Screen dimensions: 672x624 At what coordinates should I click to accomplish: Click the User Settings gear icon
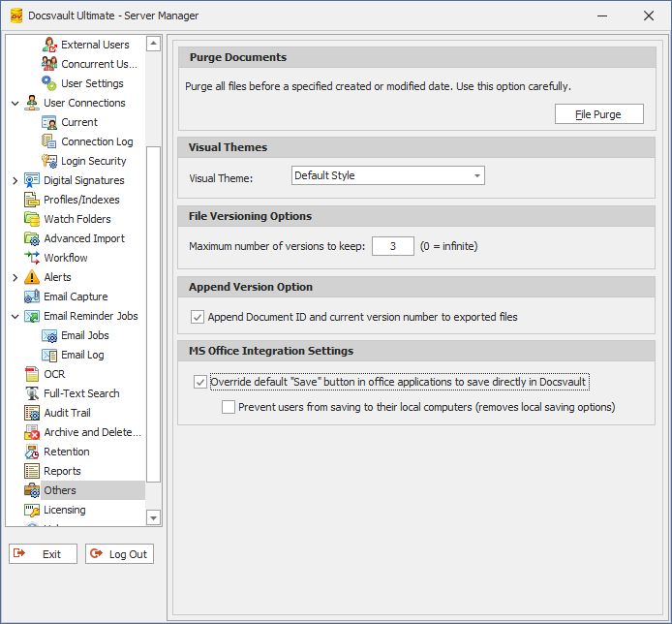click(x=49, y=83)
